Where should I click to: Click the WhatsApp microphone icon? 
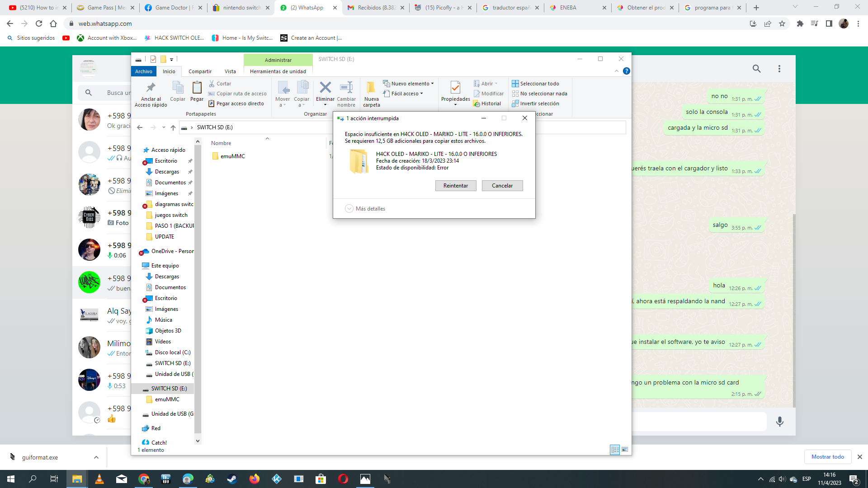click(x=780, y=422)
